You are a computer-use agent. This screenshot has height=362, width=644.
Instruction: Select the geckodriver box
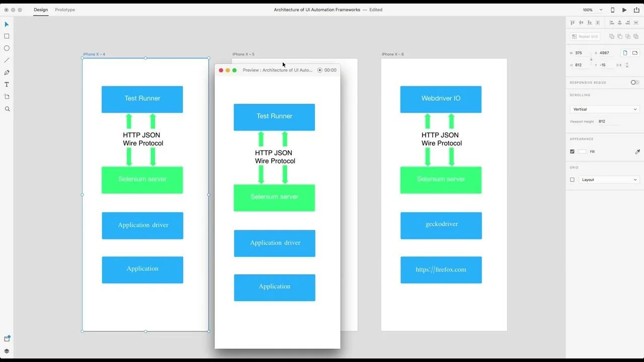tap(441, 225)
